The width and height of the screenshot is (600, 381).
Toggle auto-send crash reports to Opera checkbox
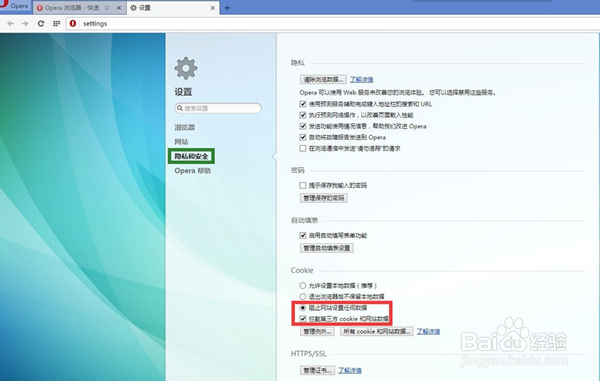click(303, 137)
